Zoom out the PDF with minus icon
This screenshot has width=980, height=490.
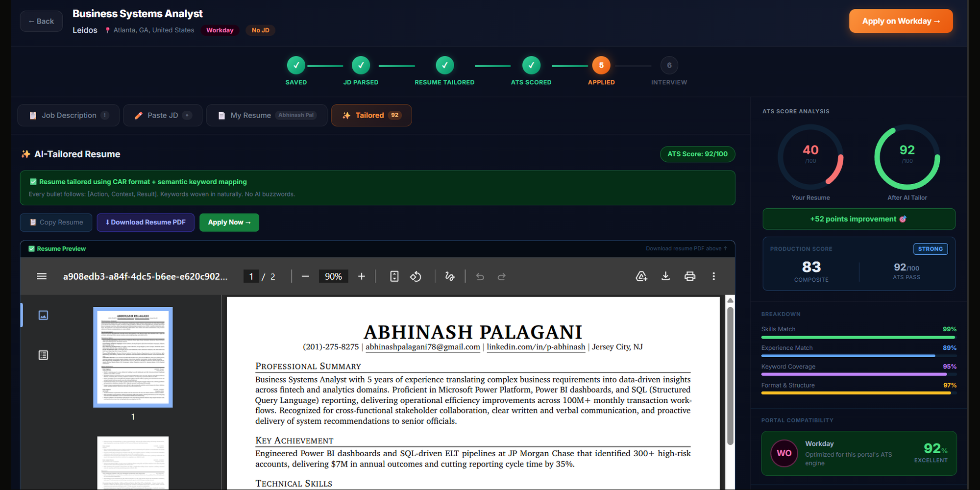305,276
